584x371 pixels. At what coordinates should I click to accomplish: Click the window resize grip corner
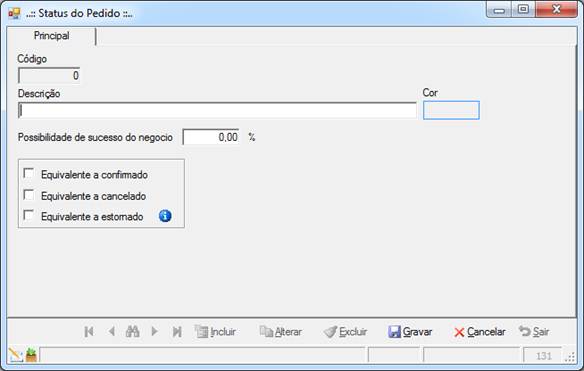(570, 357)
